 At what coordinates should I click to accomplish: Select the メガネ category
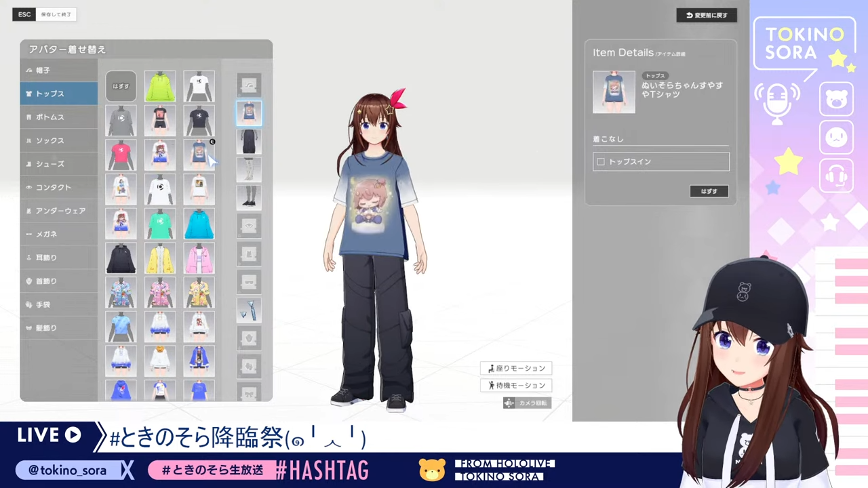click(x=59, y=234)
